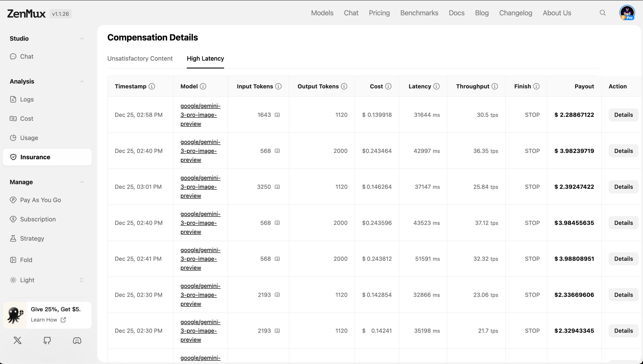The image size is (643, 364).
Task: Open the Logs page in sidebar
Action: pos(26,100)
